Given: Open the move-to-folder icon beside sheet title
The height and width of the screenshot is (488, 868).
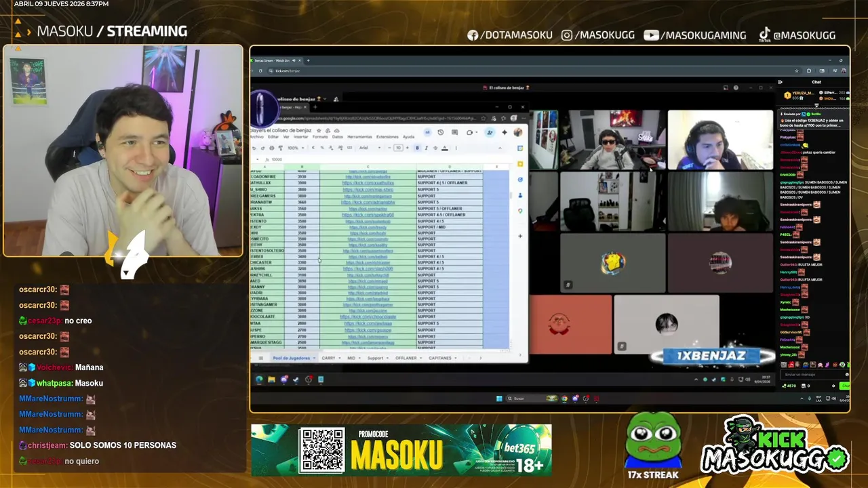Looking at the screenshot, I should [328, 131].
